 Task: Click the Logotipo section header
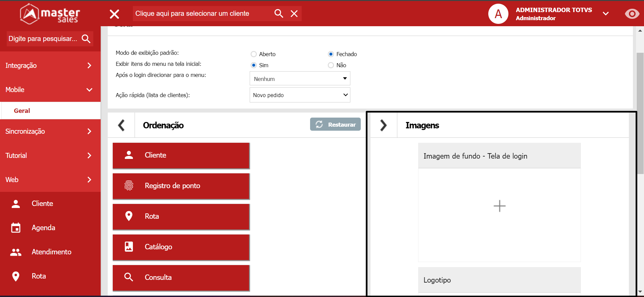point(499,280)
